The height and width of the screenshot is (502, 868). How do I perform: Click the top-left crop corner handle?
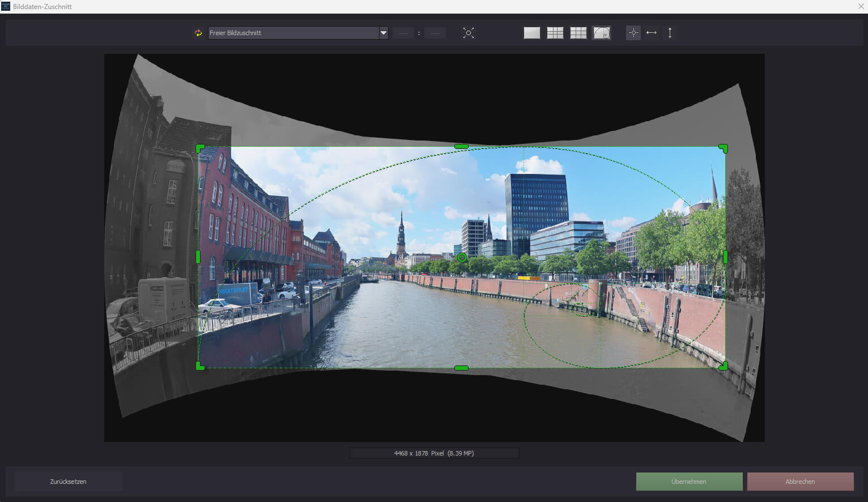[199, 148]
